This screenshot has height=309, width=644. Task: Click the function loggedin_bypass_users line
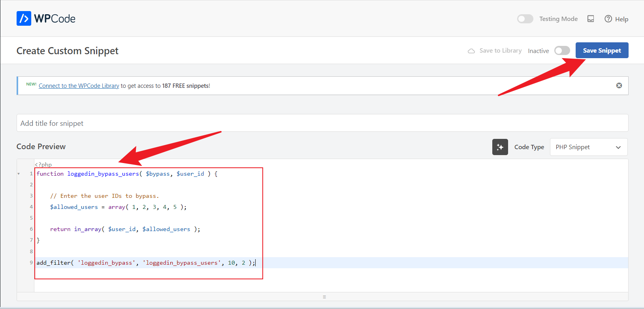pyautogui.click(x=127, y=174)
